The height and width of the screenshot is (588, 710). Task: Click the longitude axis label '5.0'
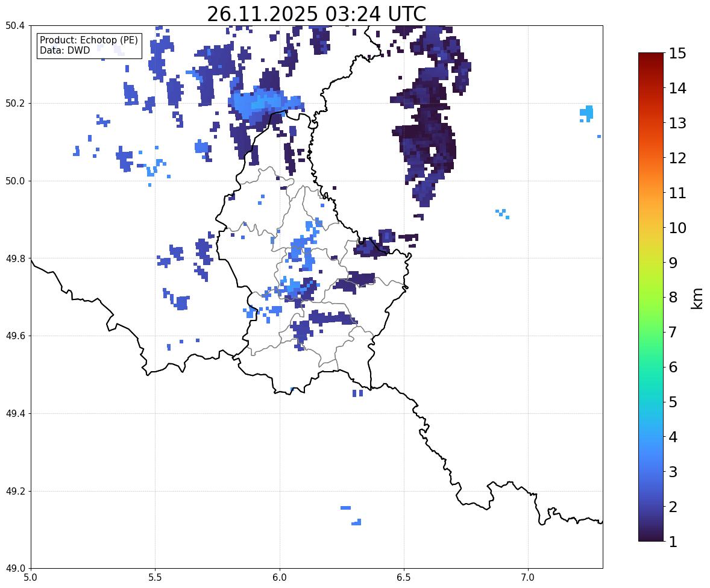tap(31, 578)
